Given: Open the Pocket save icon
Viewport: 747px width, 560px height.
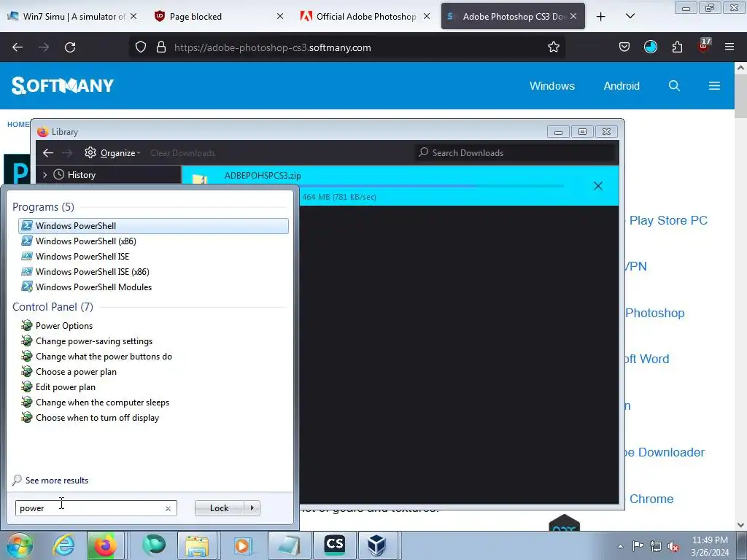Looking at the screenshot, I should tap(624, 47).
